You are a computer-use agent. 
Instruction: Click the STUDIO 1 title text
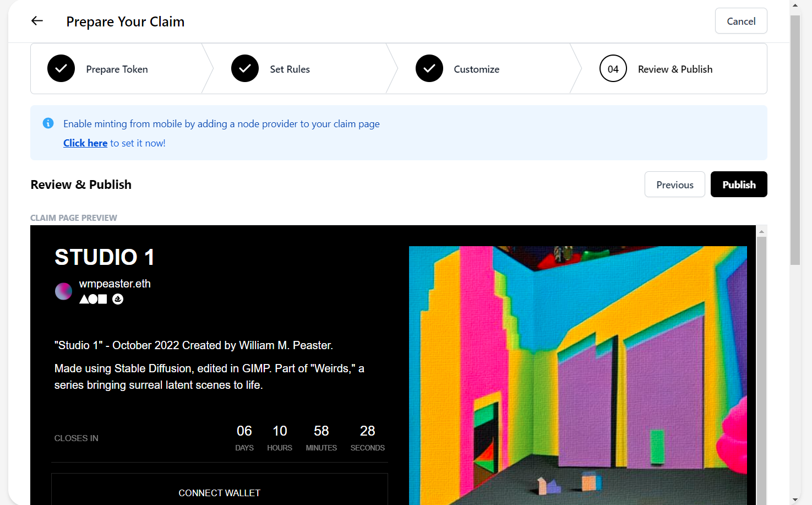click(x=105, y=257)
